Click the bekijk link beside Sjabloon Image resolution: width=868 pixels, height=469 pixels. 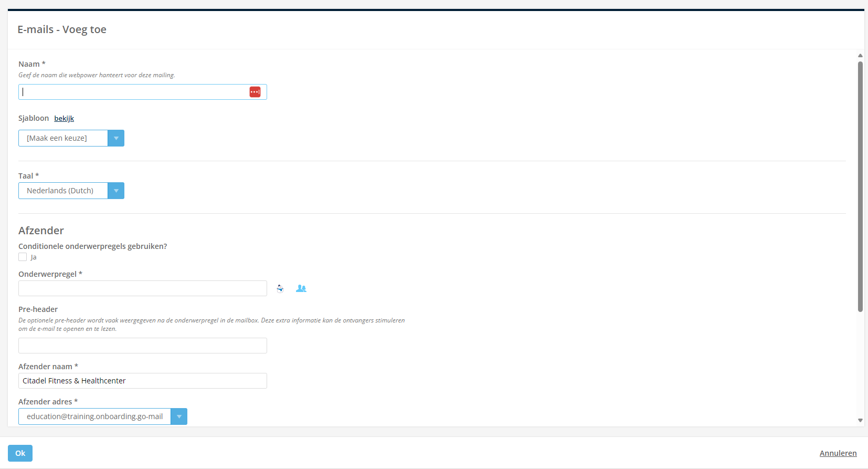(x=64, y=118)
